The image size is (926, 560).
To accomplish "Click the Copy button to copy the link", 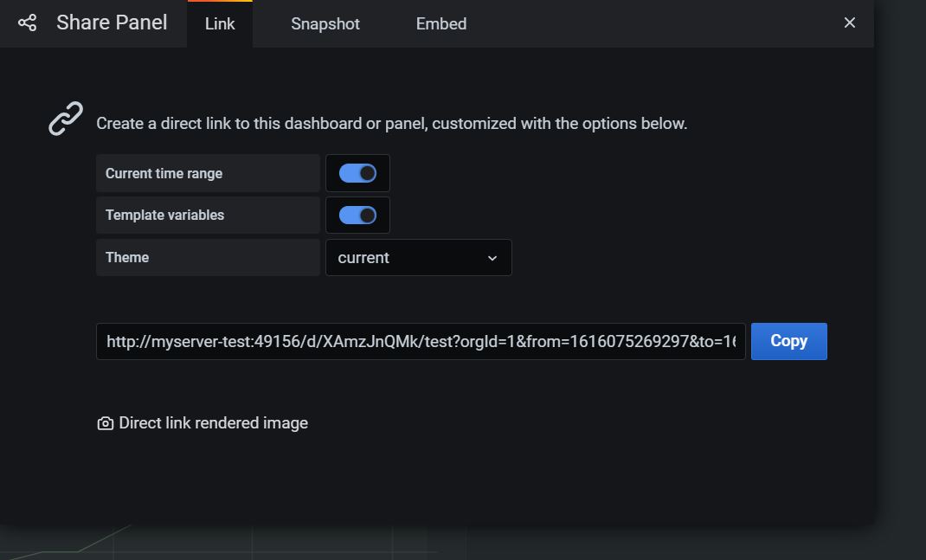I will (x=788, y=341).
